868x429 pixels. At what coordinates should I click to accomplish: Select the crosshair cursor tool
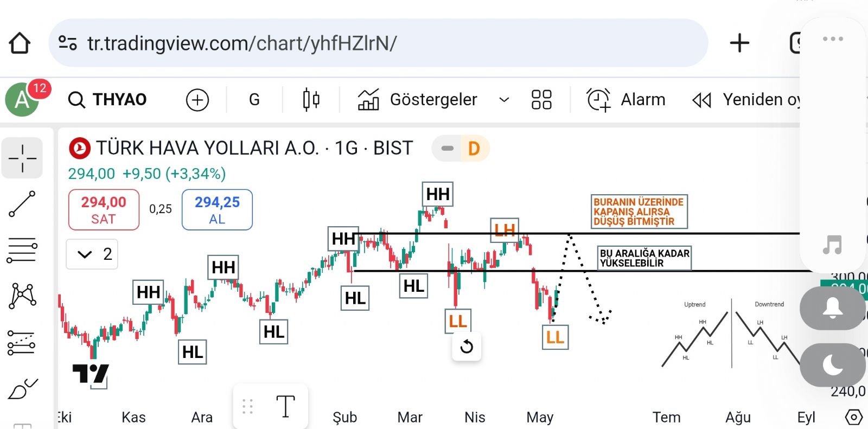pyautogui.click(x=22, y=158)
